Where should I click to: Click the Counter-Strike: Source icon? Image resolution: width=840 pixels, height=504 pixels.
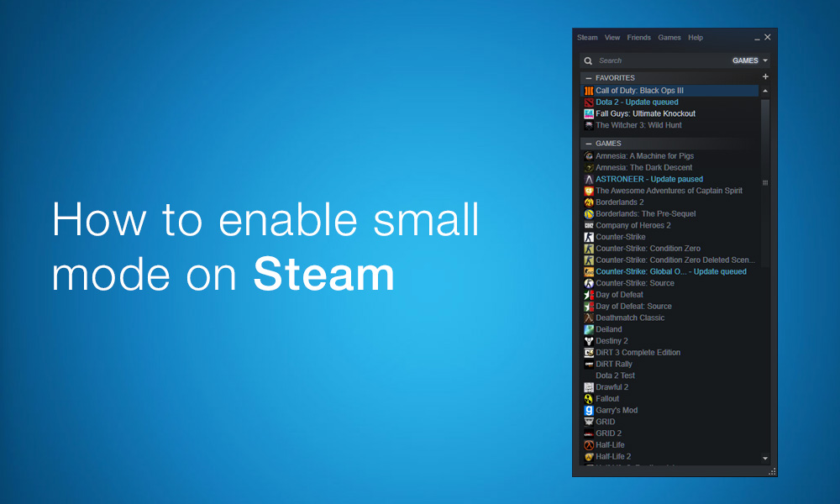coord(589,283)
